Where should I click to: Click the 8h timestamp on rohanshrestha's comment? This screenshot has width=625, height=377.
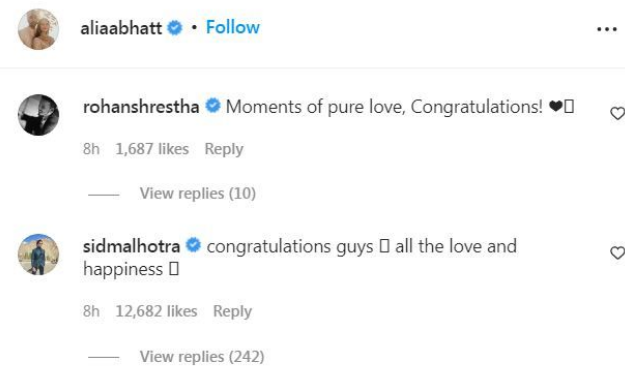[91, 149]
